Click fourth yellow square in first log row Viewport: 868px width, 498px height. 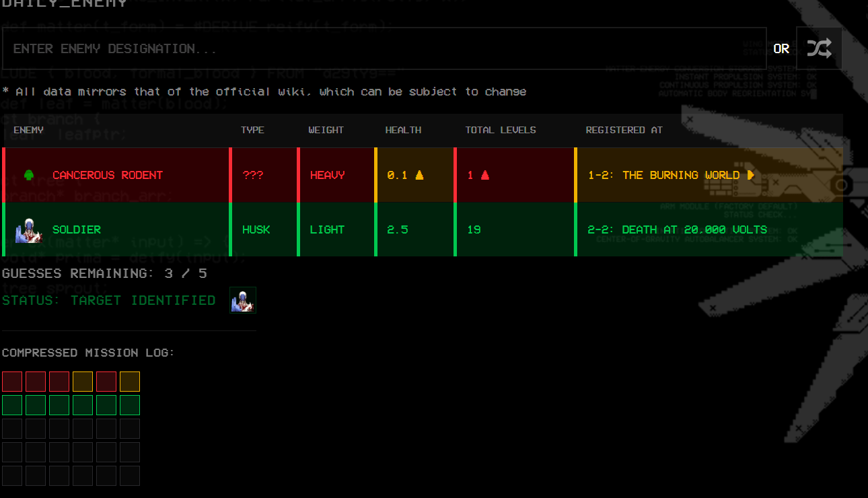(83, 382)
